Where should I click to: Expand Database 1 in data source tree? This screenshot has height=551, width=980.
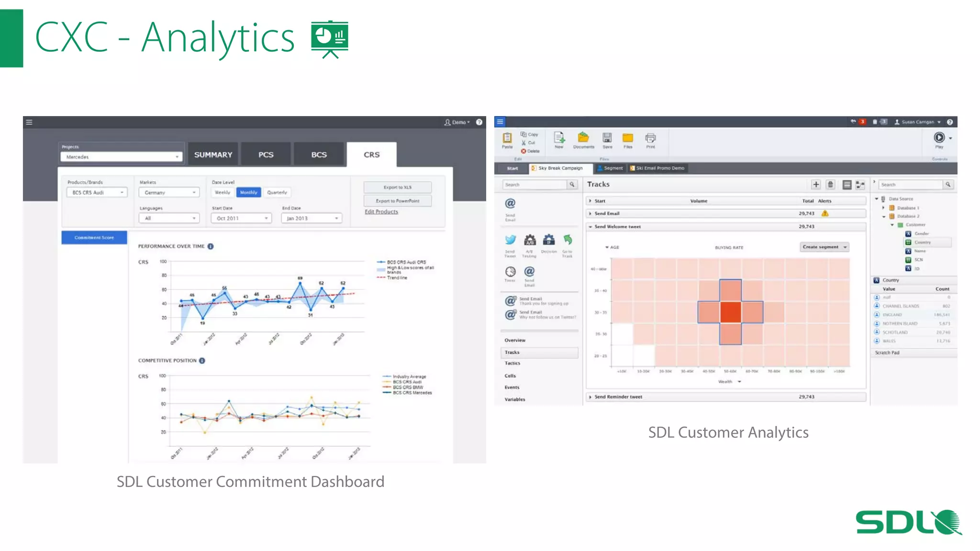pyautogui.click(x=883, y=208)
